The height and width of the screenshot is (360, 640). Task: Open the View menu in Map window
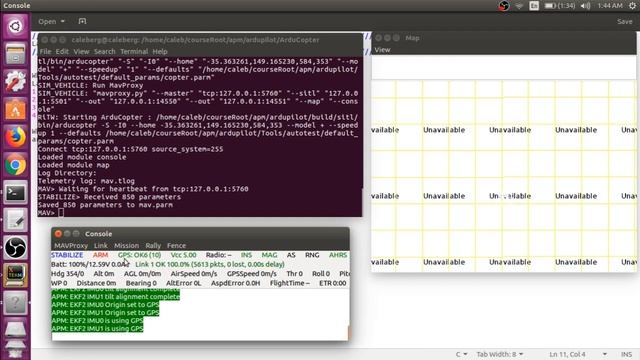point(382,50)
